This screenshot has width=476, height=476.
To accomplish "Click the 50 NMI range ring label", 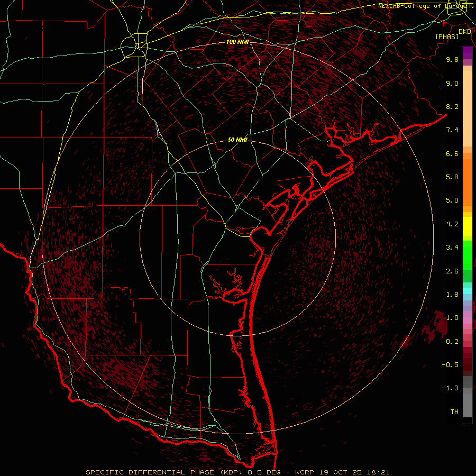I will (x=237, y=140).
